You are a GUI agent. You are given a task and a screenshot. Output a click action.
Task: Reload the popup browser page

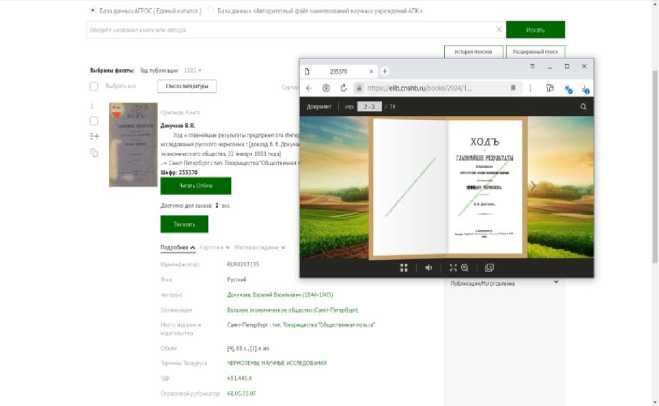point(343,88)
